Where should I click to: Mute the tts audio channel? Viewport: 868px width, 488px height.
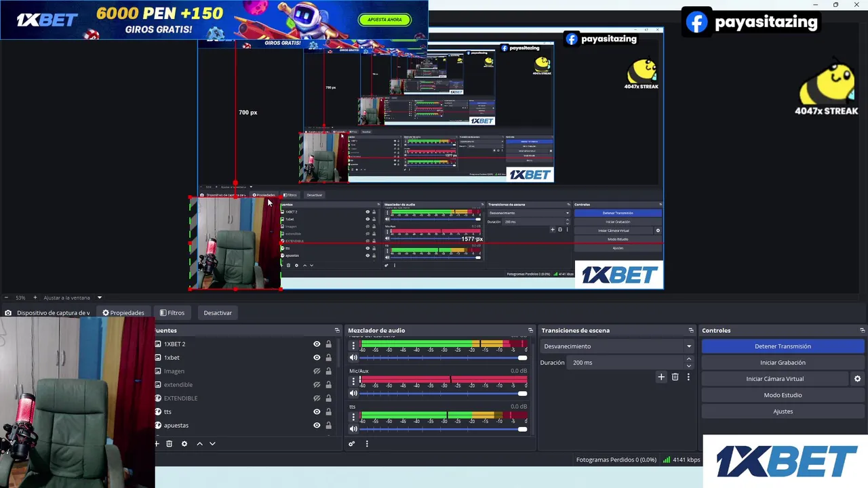[353, 428]
